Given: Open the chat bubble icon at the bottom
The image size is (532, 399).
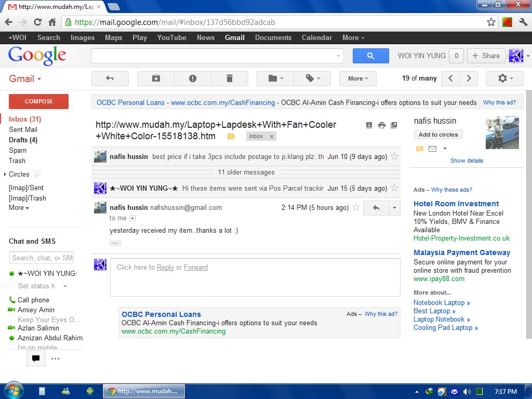Looking at the screenshot, I should pyautogui.click(x=36, y=358).
